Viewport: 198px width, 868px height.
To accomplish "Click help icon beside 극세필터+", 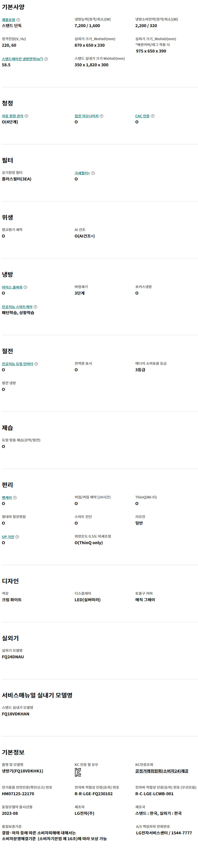I will coord(93,173).
